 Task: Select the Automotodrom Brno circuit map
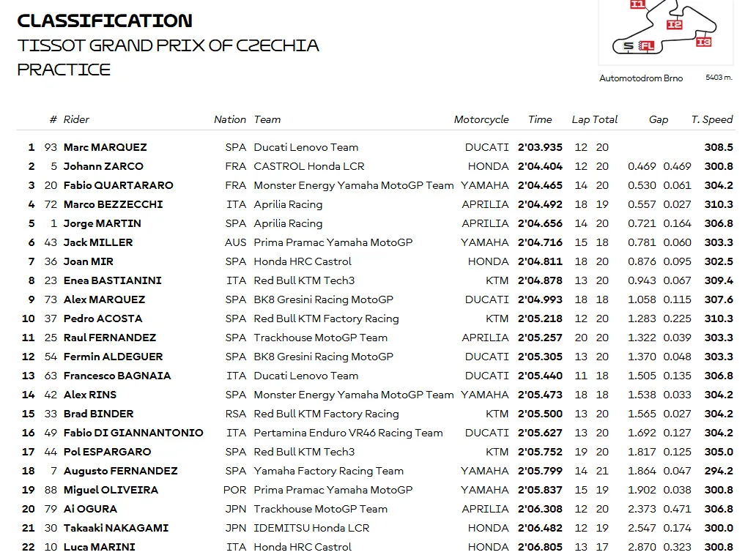pyautogui.click(x=666, y=31)
